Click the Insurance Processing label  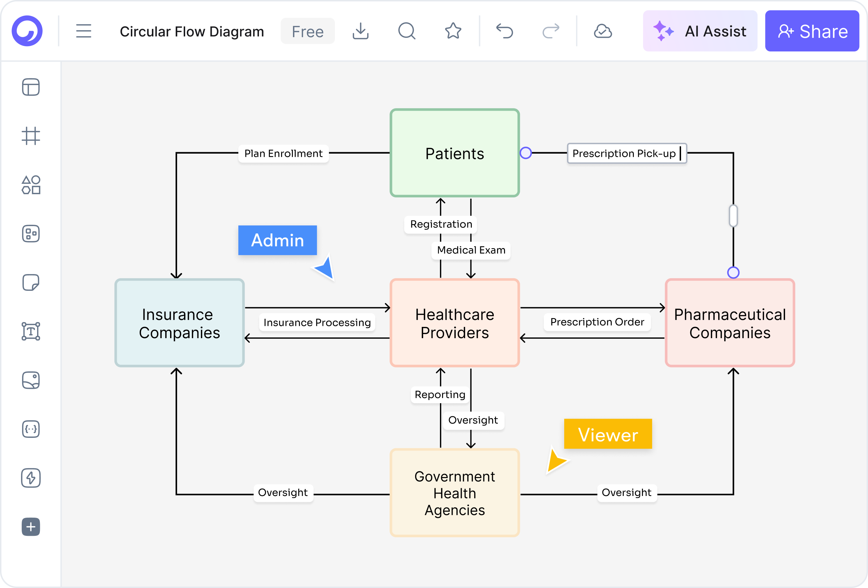(x=317, y=322)
